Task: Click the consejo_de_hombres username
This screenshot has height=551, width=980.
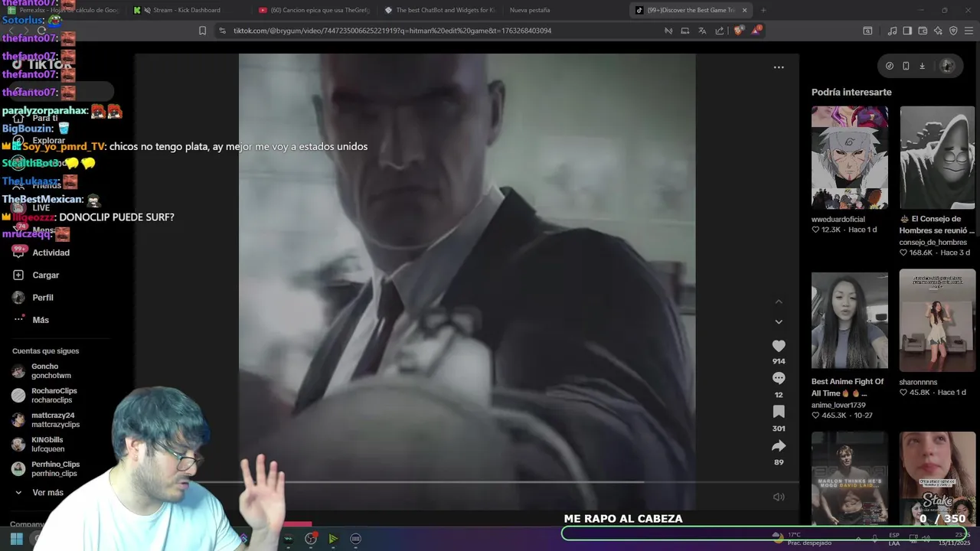Action: pos(933,243)
